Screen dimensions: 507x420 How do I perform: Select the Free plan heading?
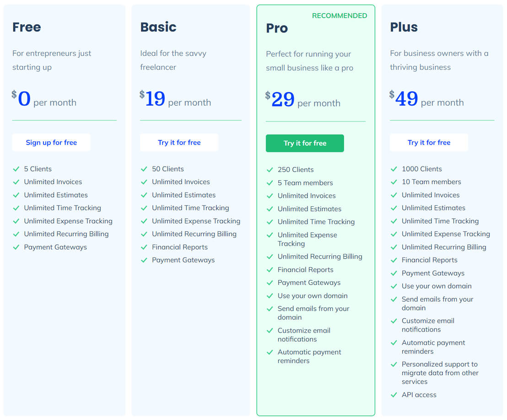(27, 27)
